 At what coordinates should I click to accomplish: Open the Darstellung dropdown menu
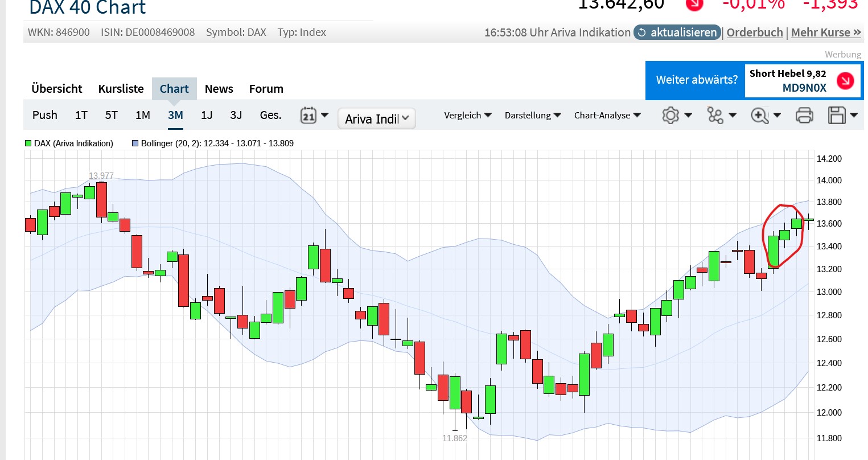pyautogui.click(x=532, y=116)
